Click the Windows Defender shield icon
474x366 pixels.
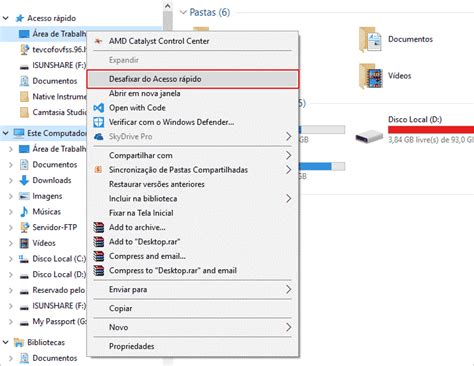pyautogui.click(x=98, y=122)
